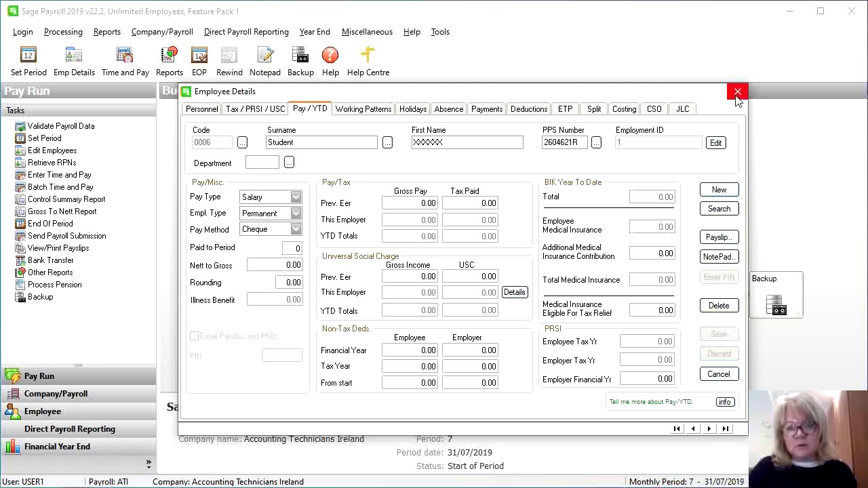
Task: Open Direct Payroll Reporting menu
Action: [246, 32]
